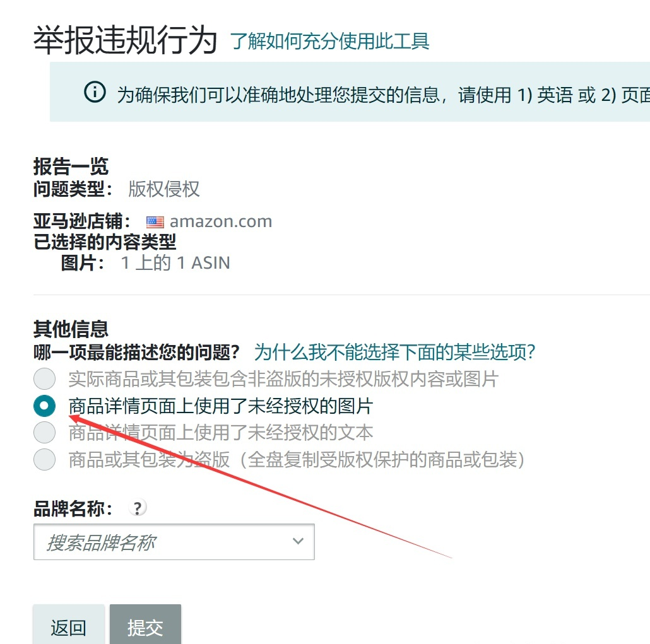Click the 品牌名称 field label
Screen dimensions: 650x644
pos(71,508)
